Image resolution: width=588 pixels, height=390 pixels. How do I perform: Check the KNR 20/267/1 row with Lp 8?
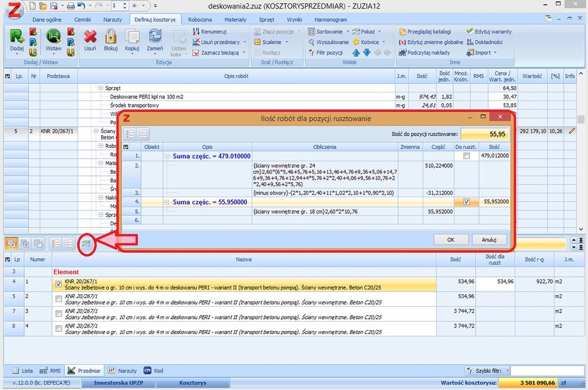(x=59, y=329)
